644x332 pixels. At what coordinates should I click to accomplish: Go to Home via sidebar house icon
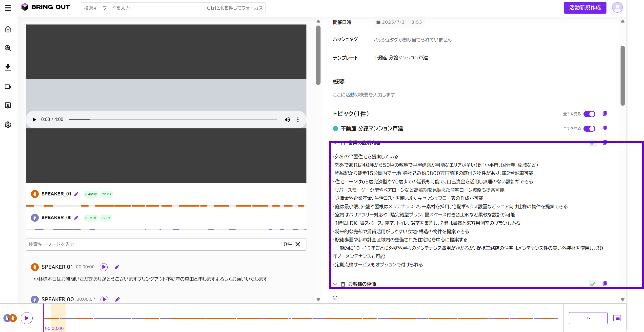8,29
